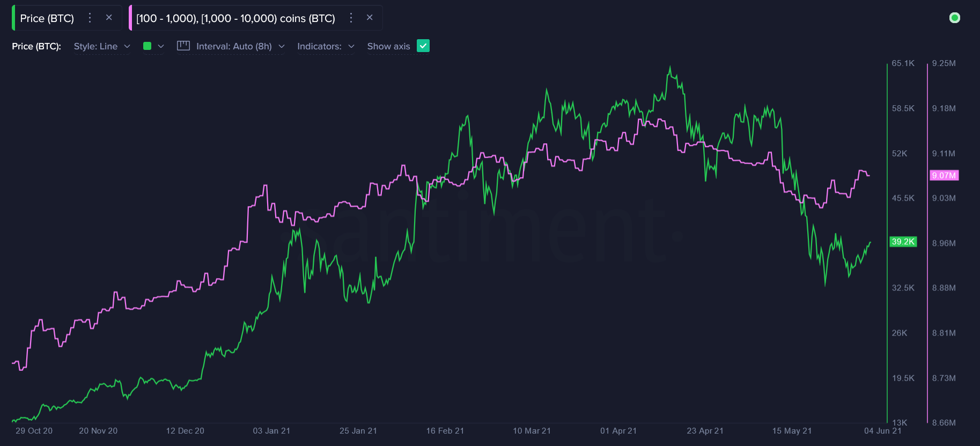Select the [100 - 1,000) coins metric tab
This screenshot has height=446, width=980.
click(235, 18)
